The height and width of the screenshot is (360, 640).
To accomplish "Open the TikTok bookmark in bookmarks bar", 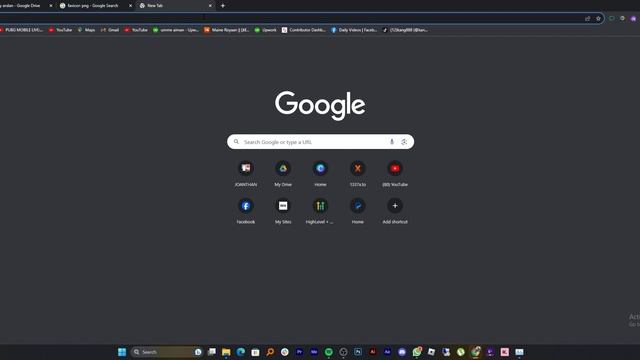I will pos(405,30).
